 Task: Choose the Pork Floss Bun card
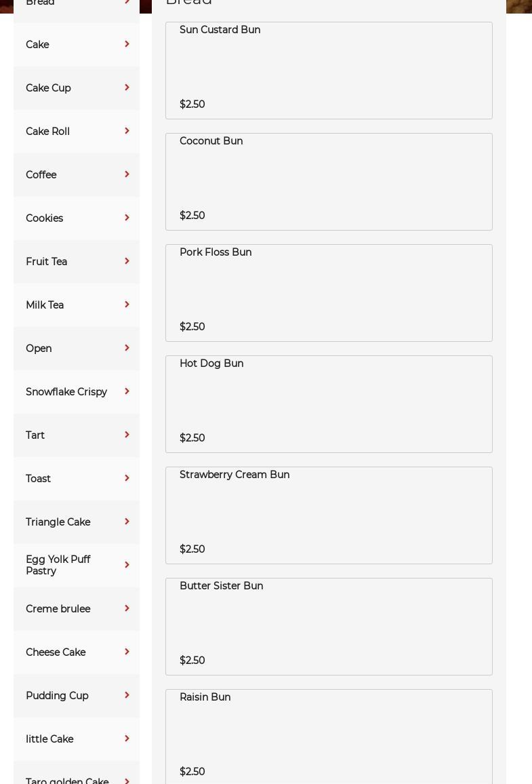coord(329,293)
